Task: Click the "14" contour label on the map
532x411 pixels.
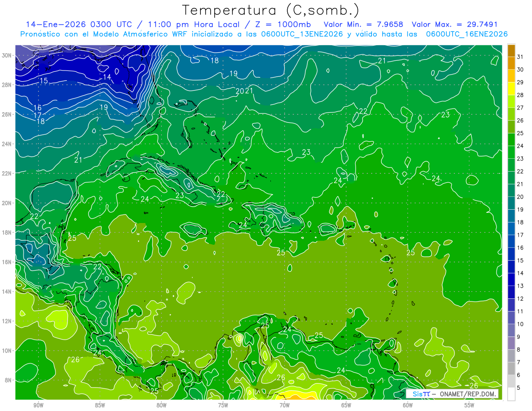Action: tap(107, 77)
